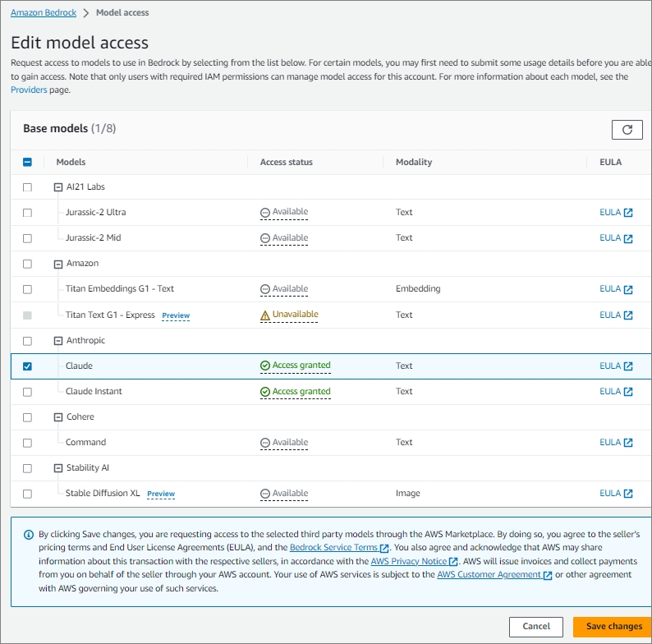This screenshot has width=652, height=644.
Task: Click the green check icon for Claude Instant
Action: pos(265,392)
